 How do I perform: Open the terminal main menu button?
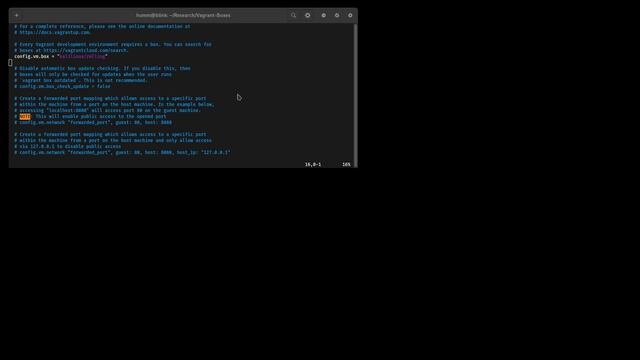click(308, 16)
